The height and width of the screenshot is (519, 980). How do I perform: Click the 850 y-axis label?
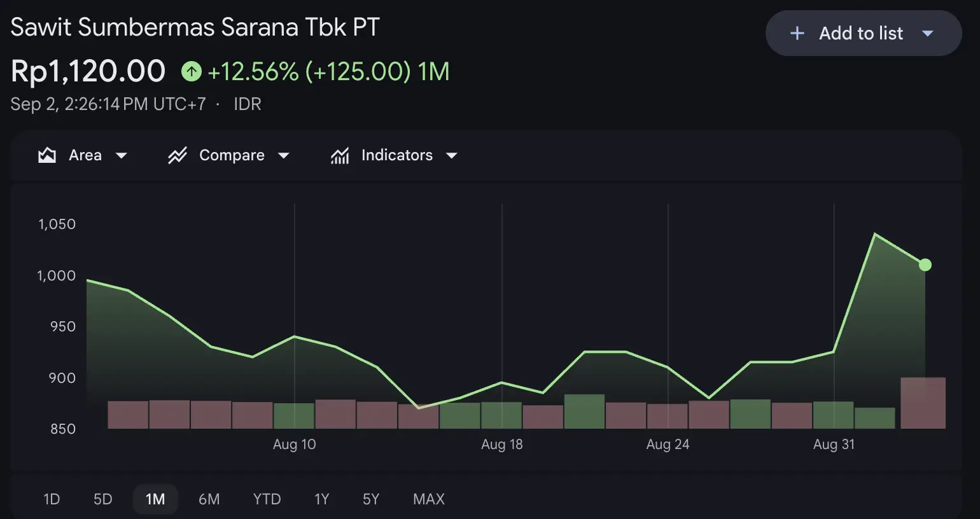62,429
